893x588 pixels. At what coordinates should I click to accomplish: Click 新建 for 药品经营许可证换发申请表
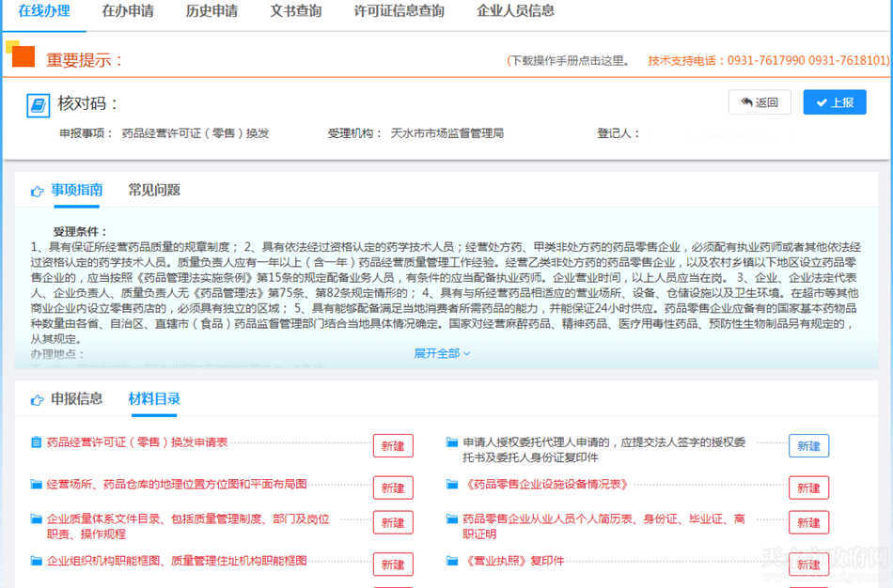393,446
